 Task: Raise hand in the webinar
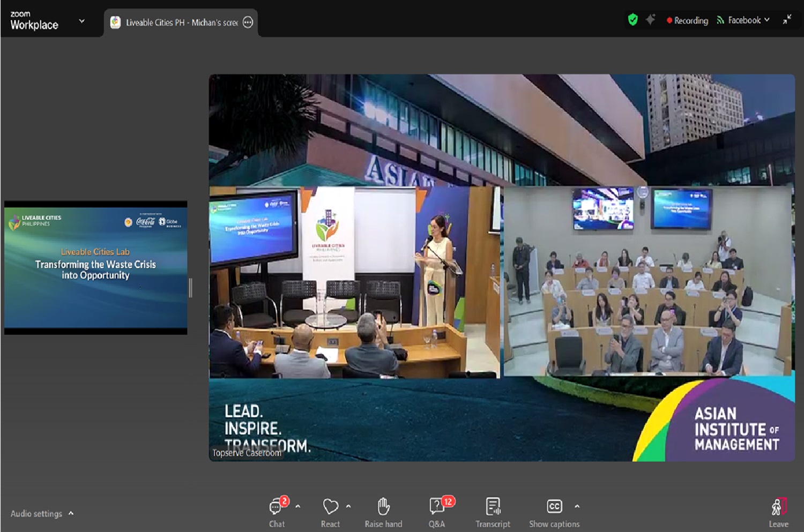[x=383, y=512]
